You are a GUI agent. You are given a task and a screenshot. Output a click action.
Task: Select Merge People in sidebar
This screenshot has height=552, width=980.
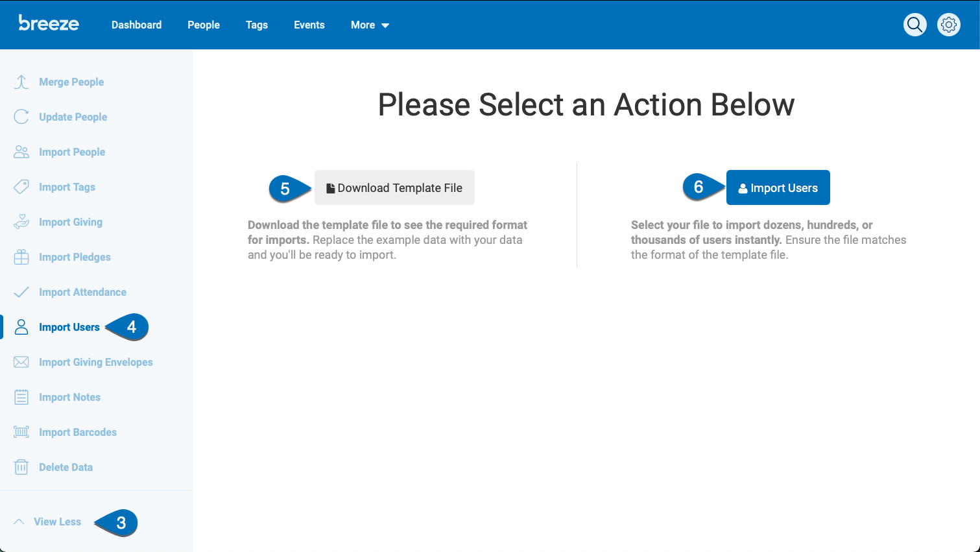tap(71, 82)
